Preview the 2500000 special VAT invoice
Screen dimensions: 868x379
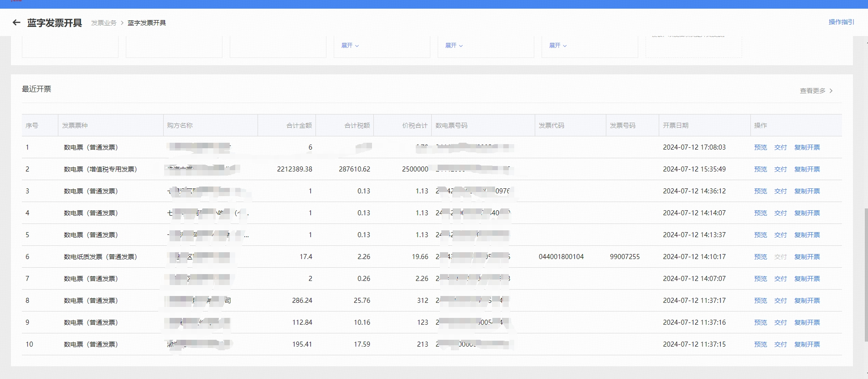pos(760,169)
